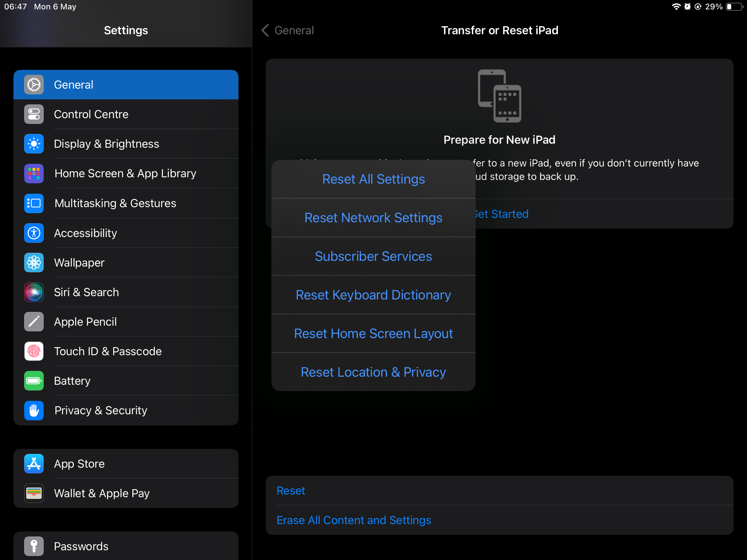Open the Touch ID fingerprint icon

point(34,351)
